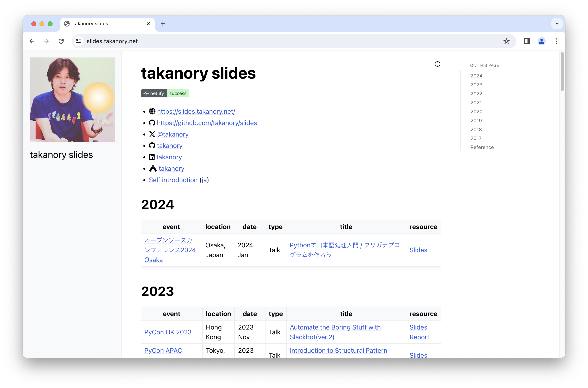Jump to the 2021 section via On This Page
This screenshot has width=588, height=388.
[476, 103]
